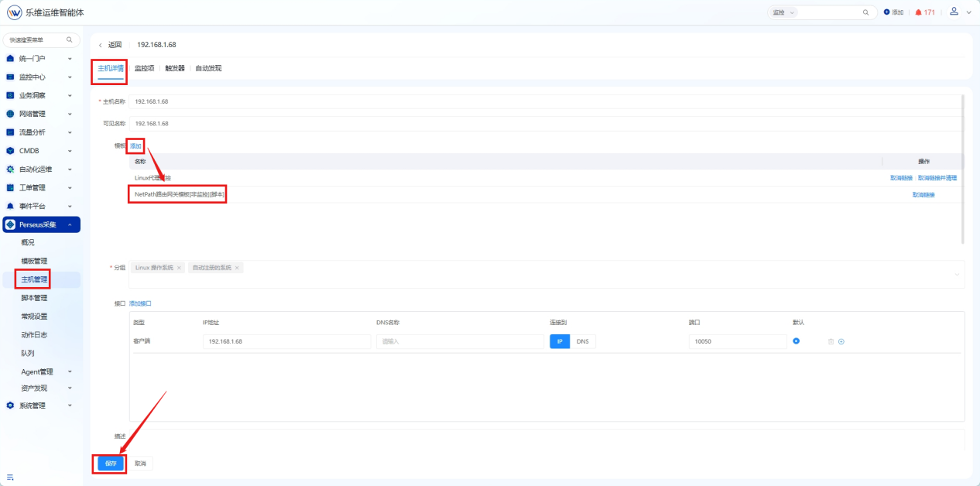This screenshot has width=980, height=486.
Task: Click the 取消 button
Action: (140, 463)
